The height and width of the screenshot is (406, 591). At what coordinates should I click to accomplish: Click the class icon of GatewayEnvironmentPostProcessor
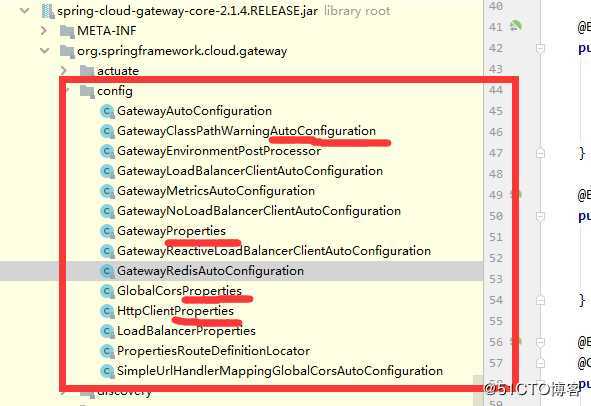tap(107, 151)
